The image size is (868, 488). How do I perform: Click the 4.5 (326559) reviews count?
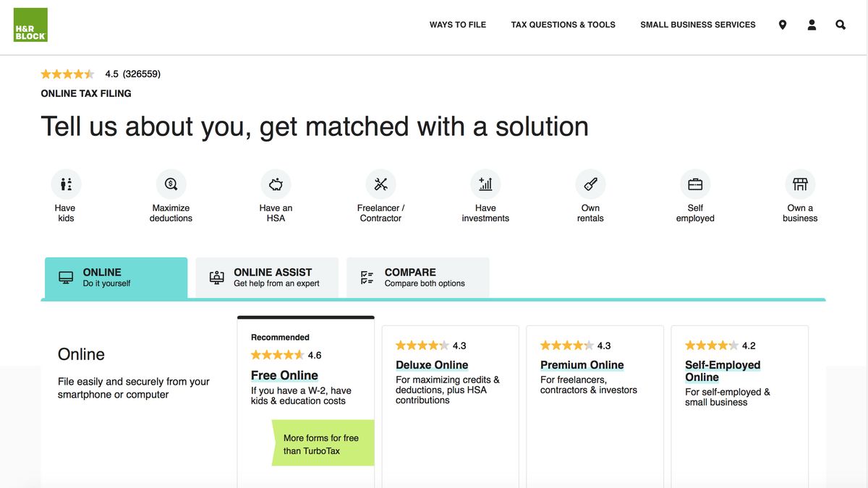pos(132,73)
